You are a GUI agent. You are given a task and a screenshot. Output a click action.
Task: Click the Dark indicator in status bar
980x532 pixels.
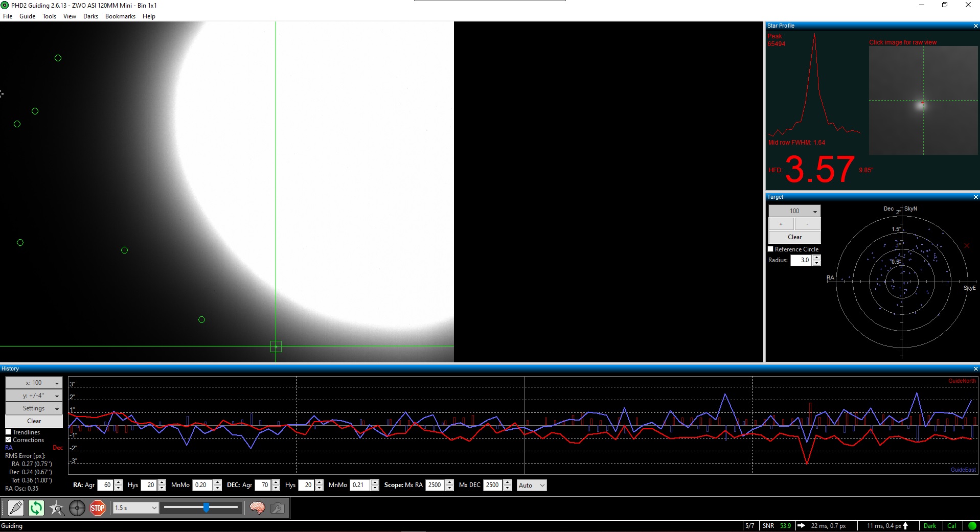930,526
